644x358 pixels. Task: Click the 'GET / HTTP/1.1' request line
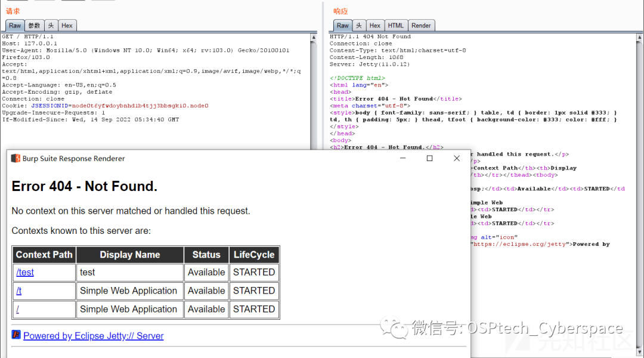tap(28, 36)
